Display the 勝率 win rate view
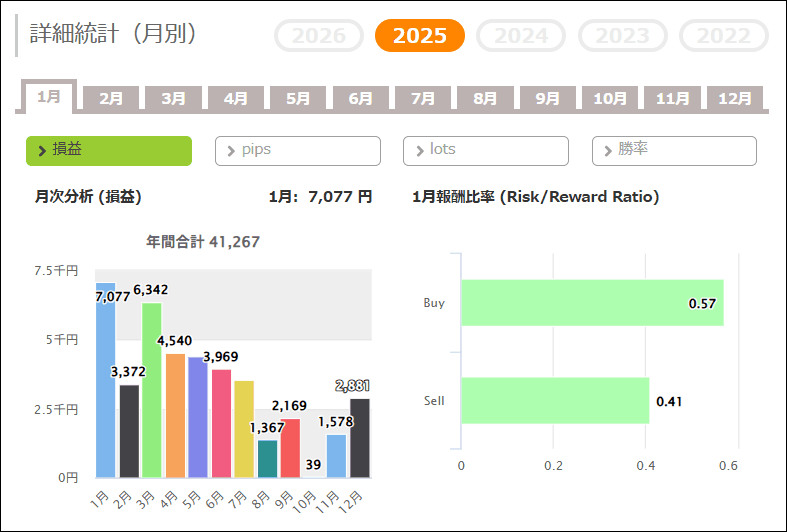 [x=674, y=150]
